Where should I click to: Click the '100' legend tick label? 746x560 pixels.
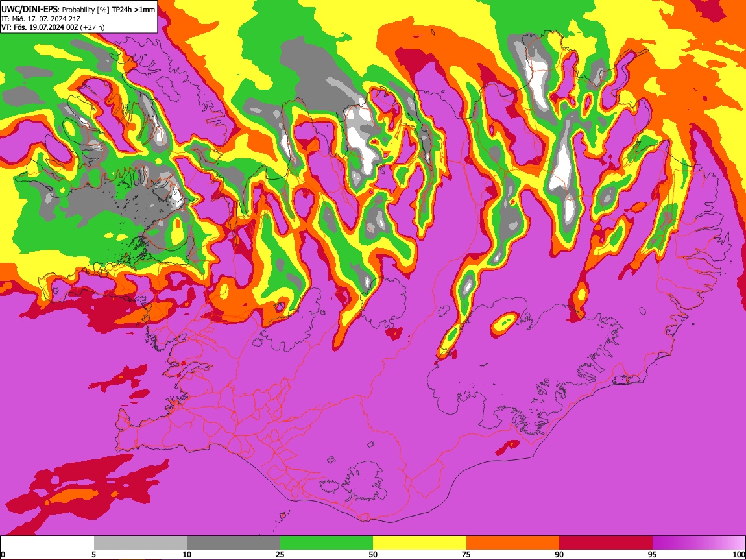(739, 554)
